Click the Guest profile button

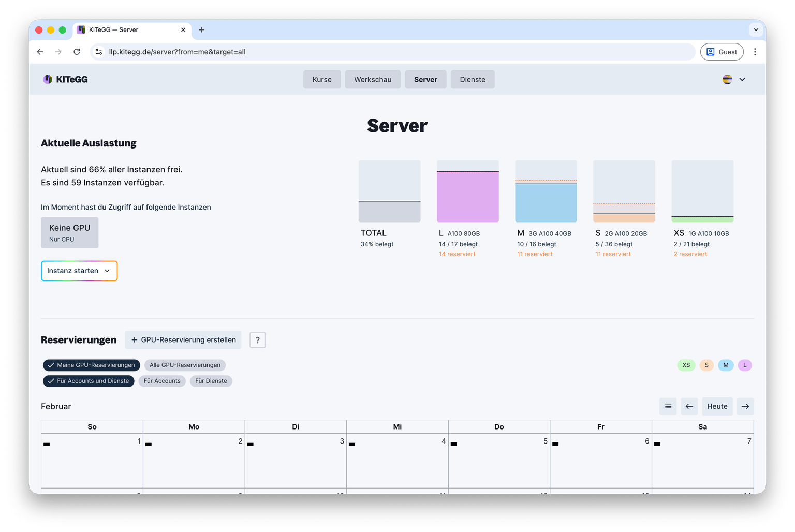[x=722, y=52]
